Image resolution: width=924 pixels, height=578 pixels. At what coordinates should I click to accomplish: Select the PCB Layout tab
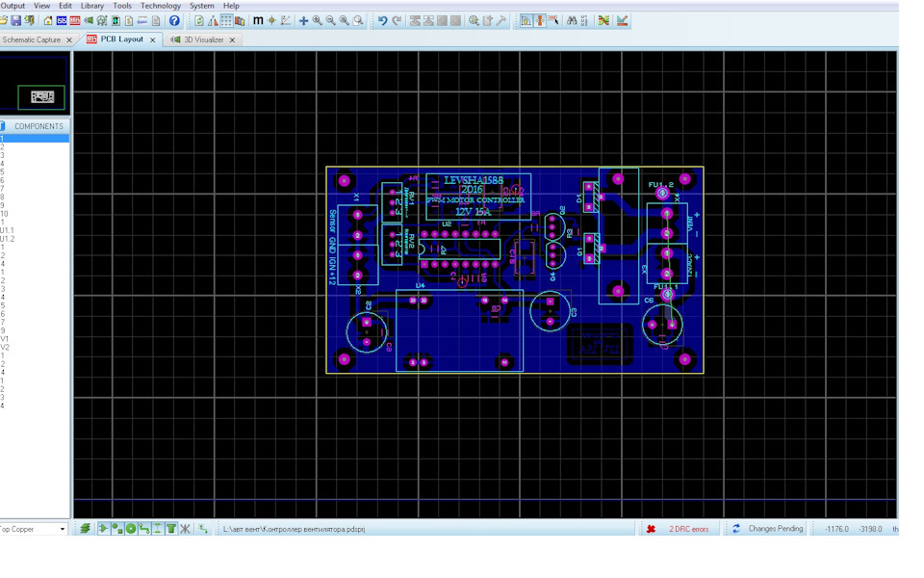point(122,39)
